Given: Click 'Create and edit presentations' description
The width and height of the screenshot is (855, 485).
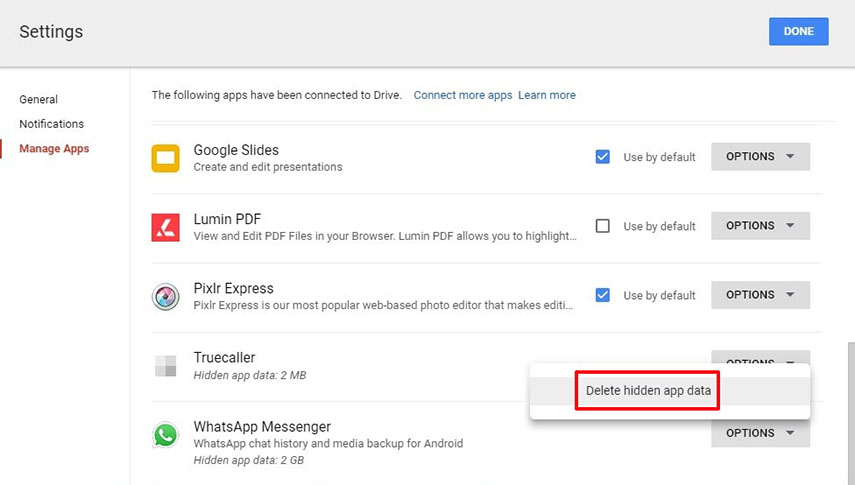Looking at the screenshot, I should (x=268, y=167).
